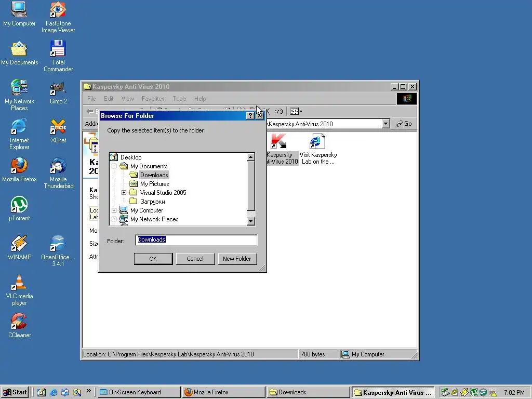Click the Folder name input field

point(196,240)
